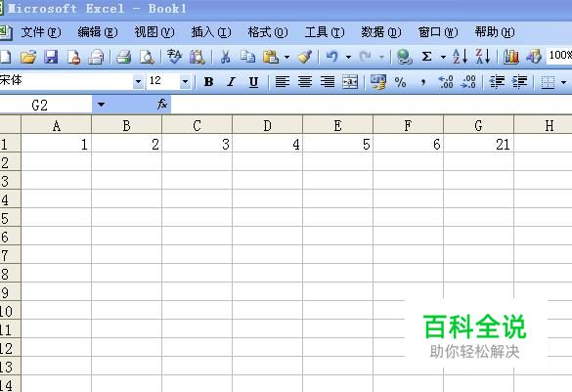Decrease indent of cell

pyautogui.click(x=497, y=82)
